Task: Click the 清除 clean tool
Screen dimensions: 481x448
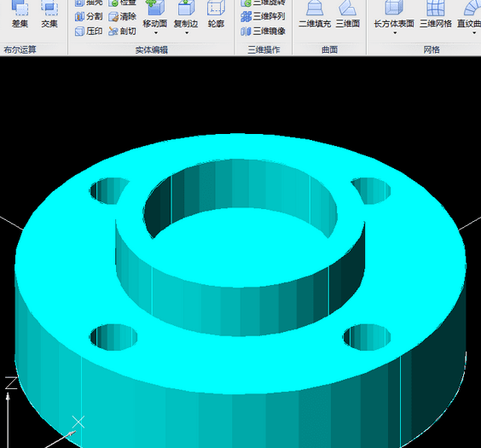Action: point(122,16)
